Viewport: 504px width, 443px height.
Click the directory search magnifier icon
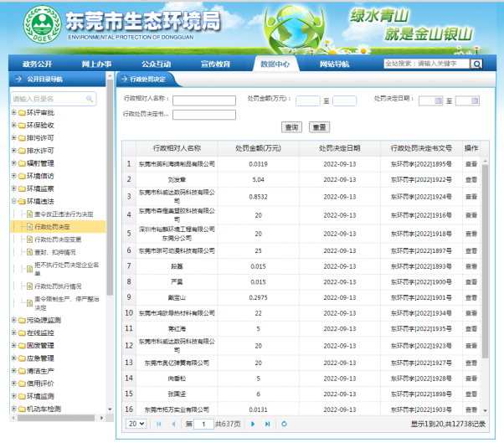(90, 99)
